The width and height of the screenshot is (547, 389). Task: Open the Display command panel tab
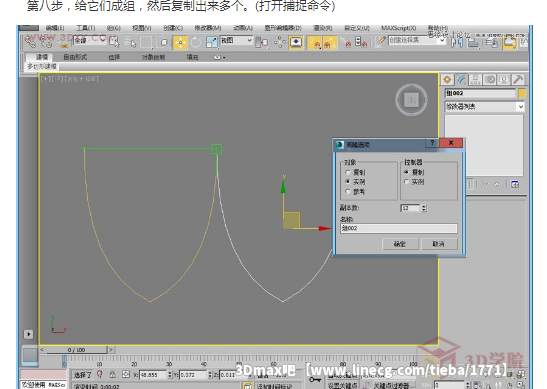coord(504,80)
